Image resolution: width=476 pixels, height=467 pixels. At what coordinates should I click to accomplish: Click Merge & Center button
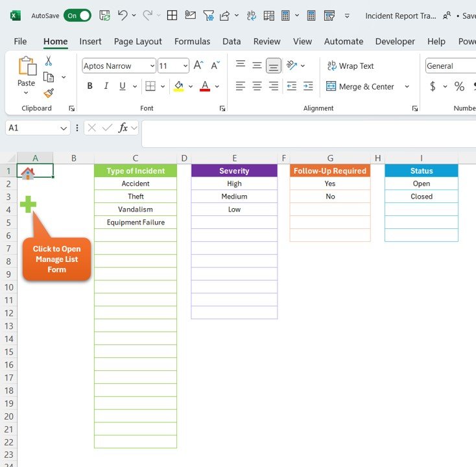pyautogui.click(x=360, y=86)
